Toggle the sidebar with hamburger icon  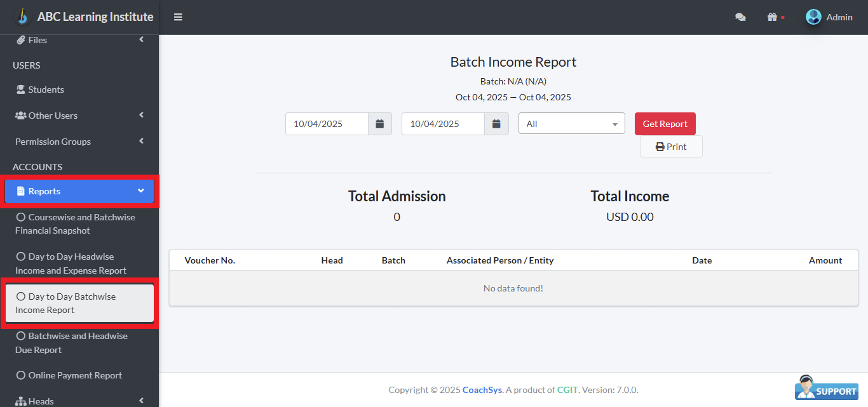pos(178,17)
